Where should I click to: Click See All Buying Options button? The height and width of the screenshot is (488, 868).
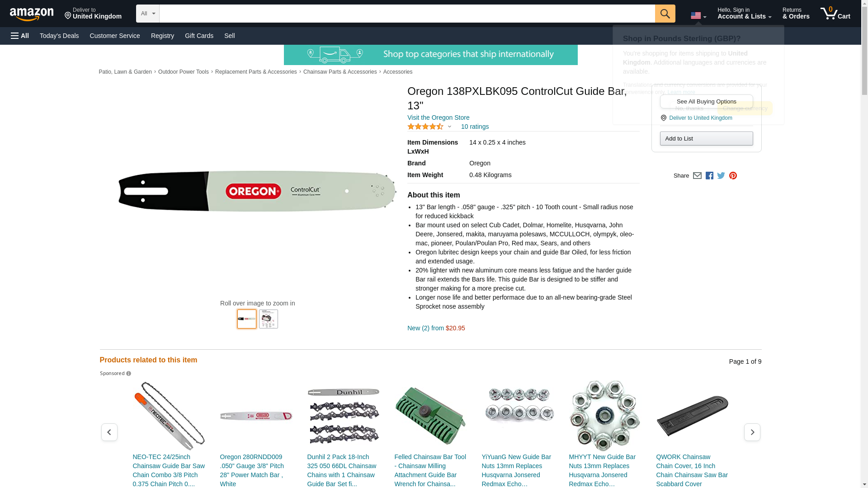tap(706, 102)
